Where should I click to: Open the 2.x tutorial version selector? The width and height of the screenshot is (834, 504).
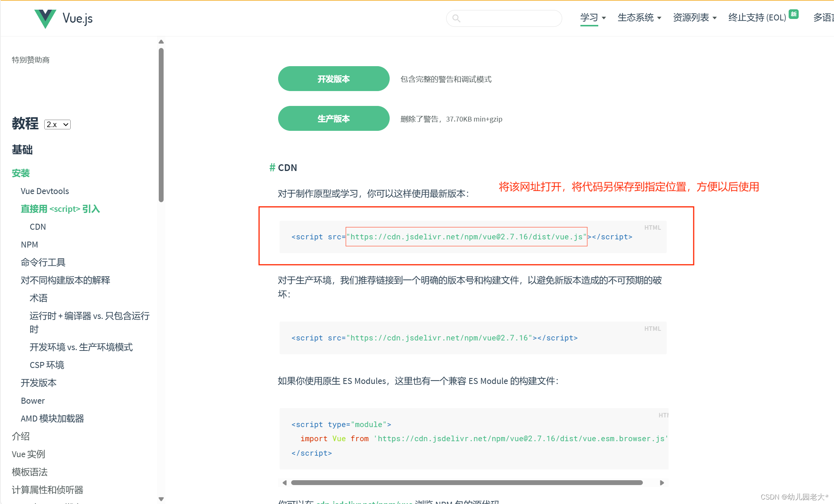tap(57, 124)
